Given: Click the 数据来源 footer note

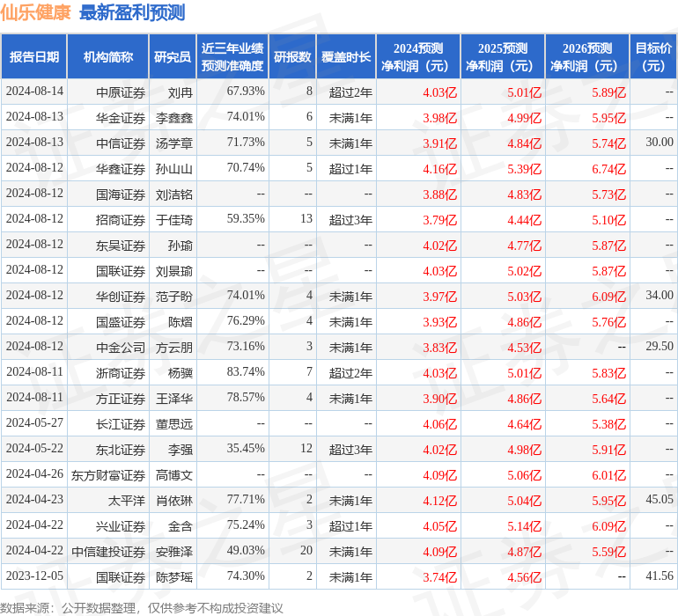Looking at the screenshot, I should (142, 608).
